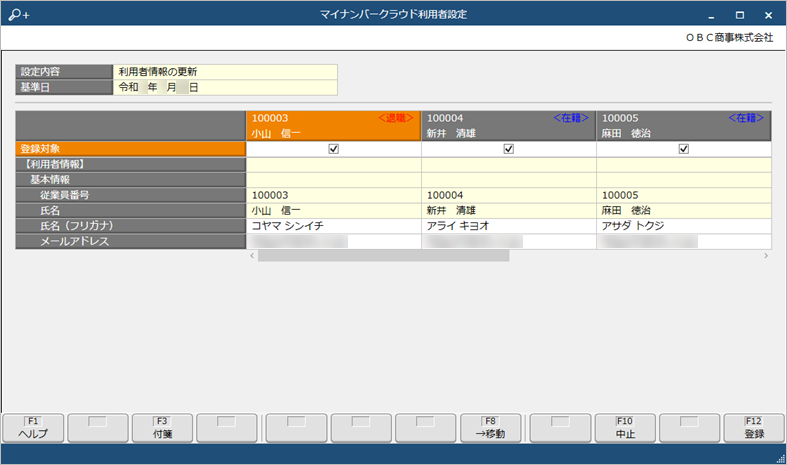Open help with the F1 ヘルプ button

(33, 428)
